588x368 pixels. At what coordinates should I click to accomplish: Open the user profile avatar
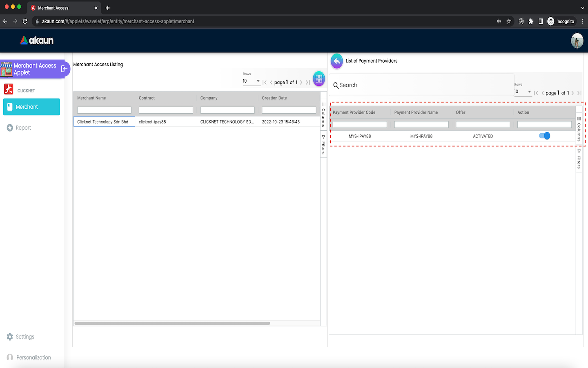(x=577, y=41)
